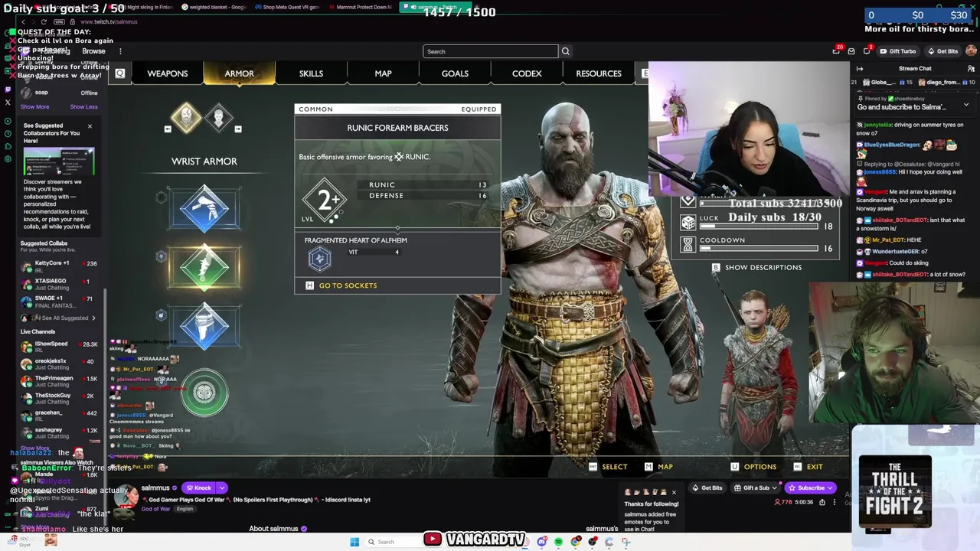Open the settings gear in browser sidebar

click(x=8, y=159)
